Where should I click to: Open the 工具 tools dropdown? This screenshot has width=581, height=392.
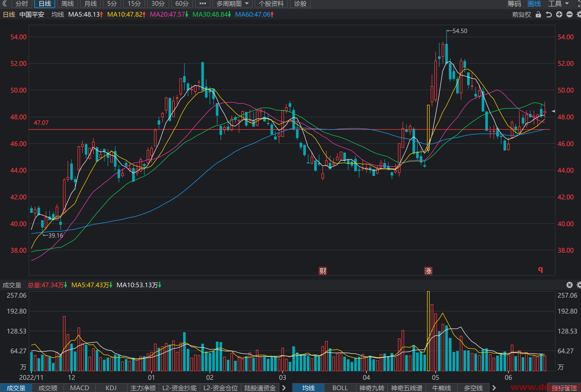click(558, 4)
